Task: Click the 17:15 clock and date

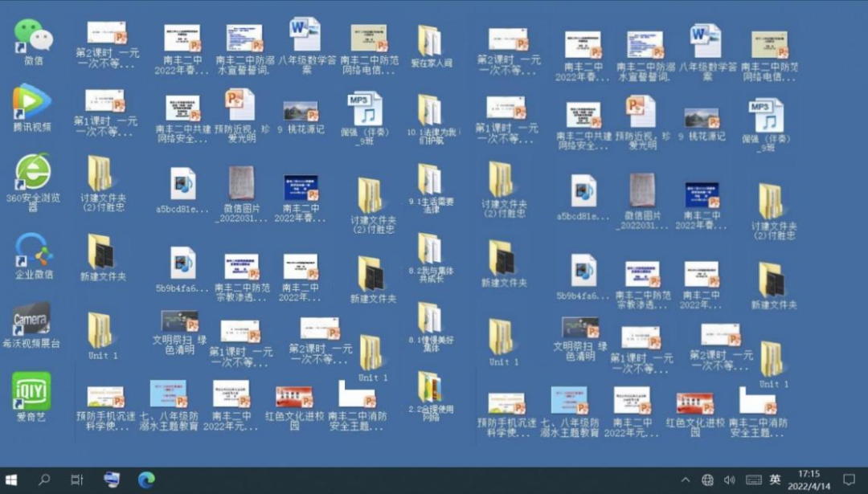Action: (x=809, y=480)
